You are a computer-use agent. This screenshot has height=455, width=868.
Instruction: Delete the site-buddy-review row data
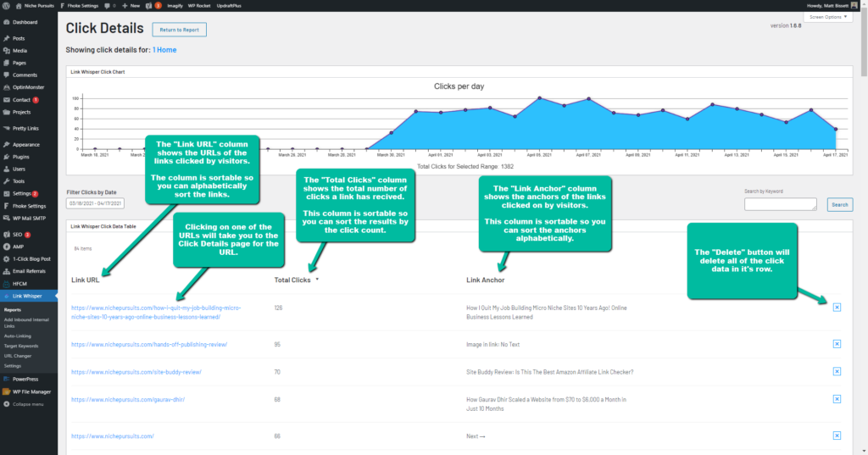tap(837, 371)
